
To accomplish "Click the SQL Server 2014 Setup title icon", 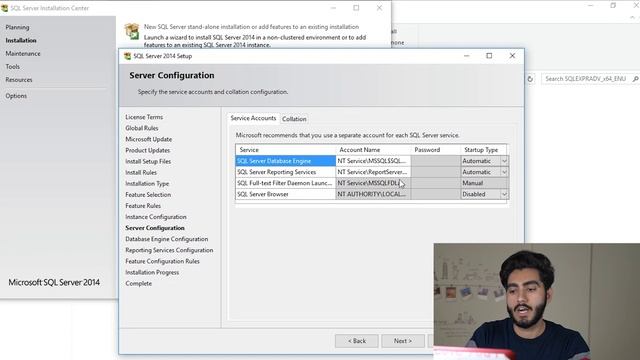I will (127, 56).
